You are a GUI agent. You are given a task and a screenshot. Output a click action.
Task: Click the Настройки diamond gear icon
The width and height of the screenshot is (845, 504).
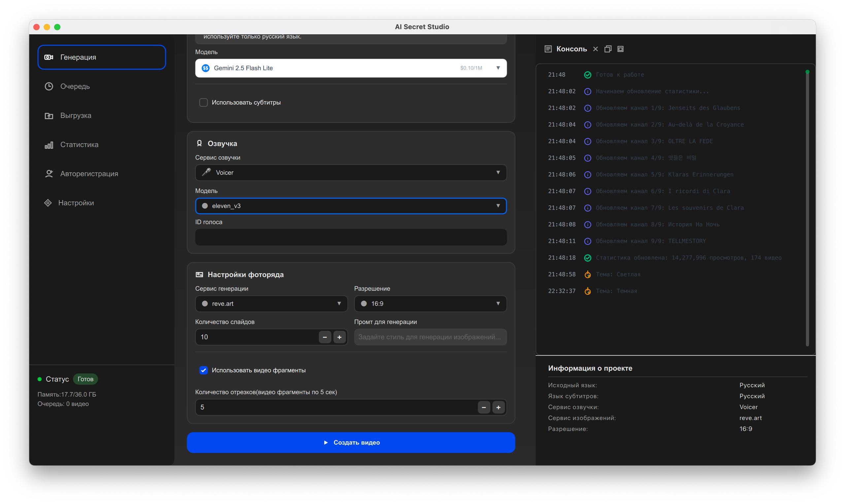pyautogui.click(x=48, y=203)
